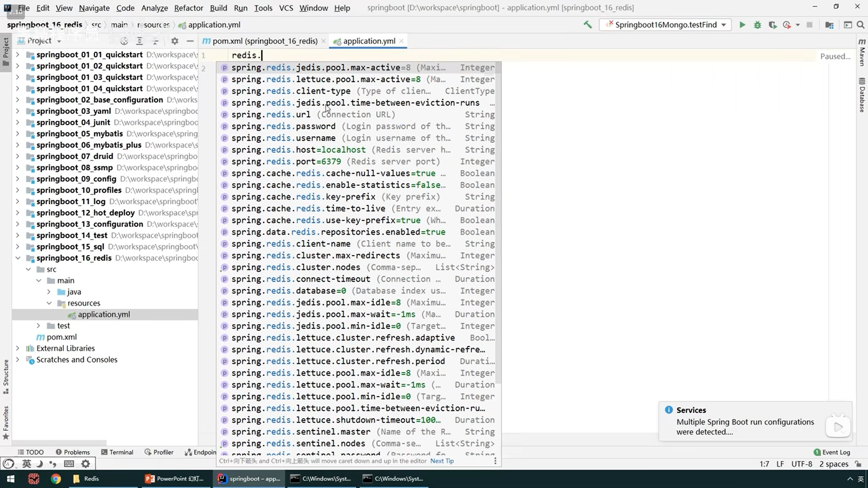Select spring.redis.port=6379 suggestion
868x488 pixels.
(359, 161)
